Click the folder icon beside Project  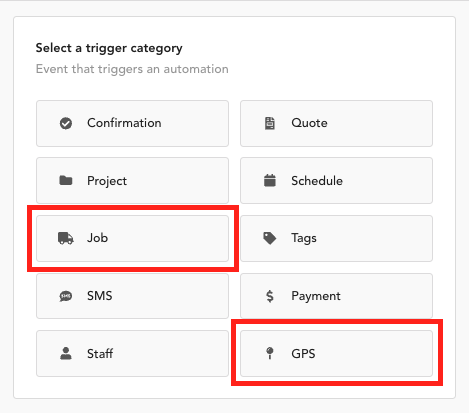coord(66,180)
